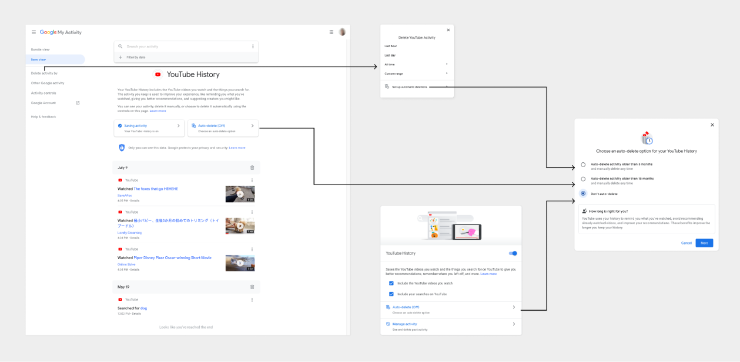Play the Piper short movie thumbnail

click(240, 263)
